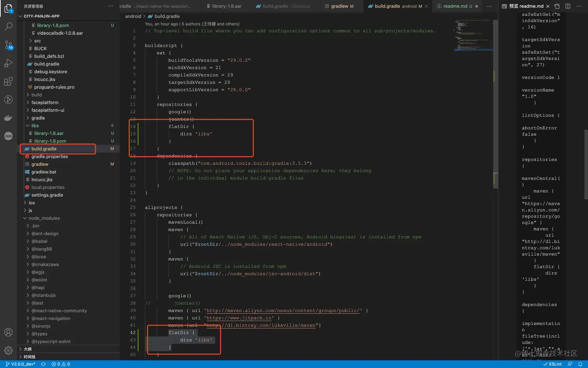Open gradle.properties file
588x368 pixels.
[50, 157]
